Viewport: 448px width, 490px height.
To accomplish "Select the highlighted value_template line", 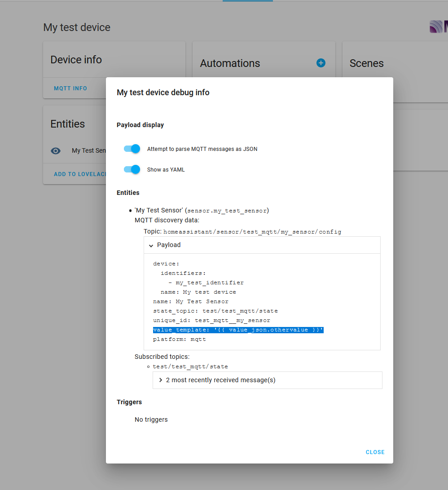I will [x=238, y=330].
